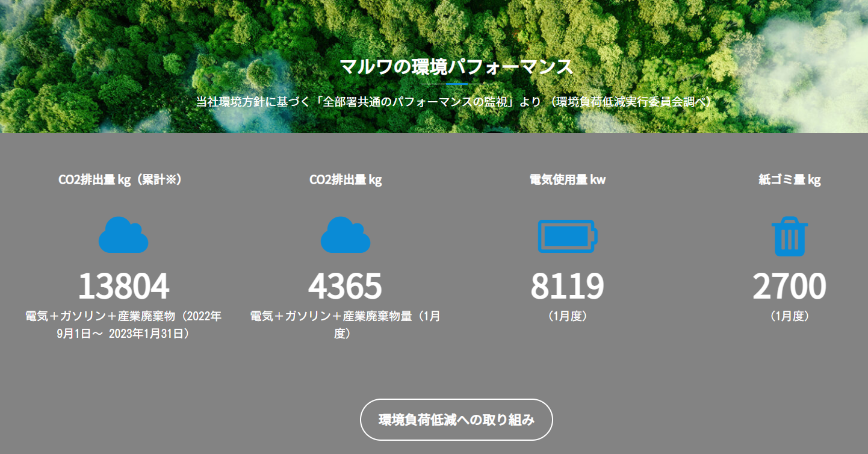Open the 環境負荷低減への取り組み button

pyautogui.click(x=456, y=420)
